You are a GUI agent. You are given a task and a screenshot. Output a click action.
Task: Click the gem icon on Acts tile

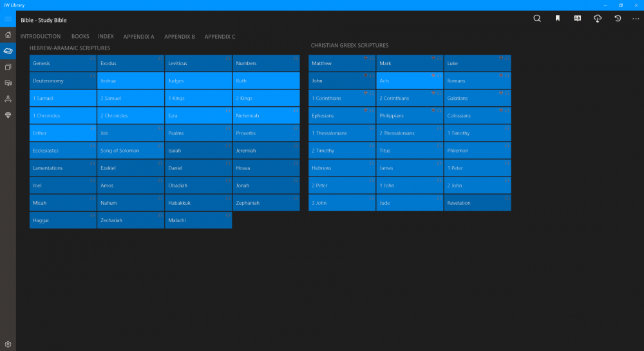[433, 75]
